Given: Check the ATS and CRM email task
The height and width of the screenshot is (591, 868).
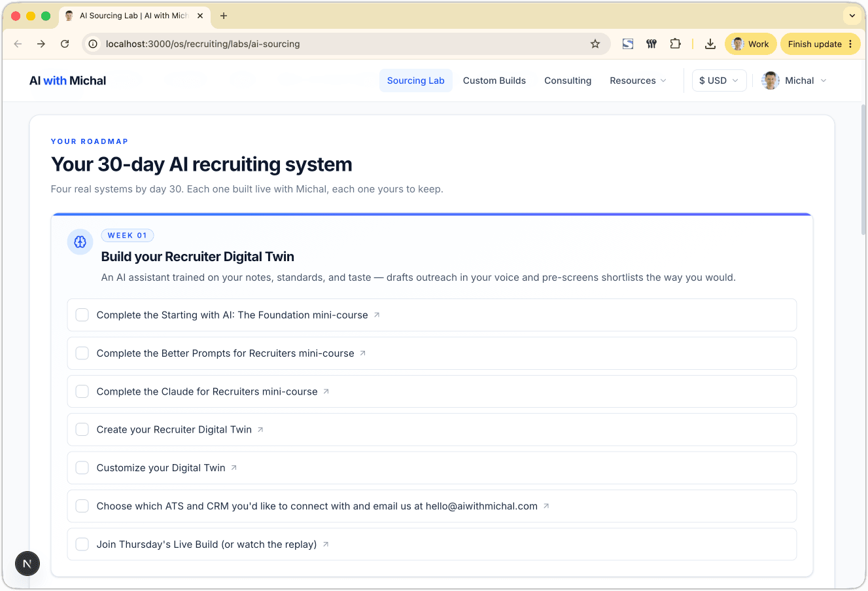Looking at the screenshot, I should (x=82, y=506).
